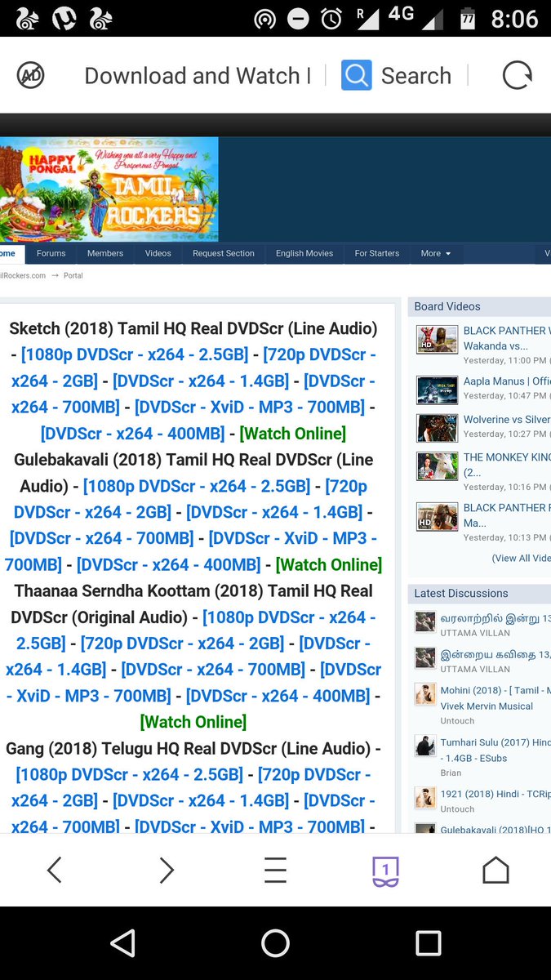Open THE MONKEY KING video thumbnail

click(437, 465)
